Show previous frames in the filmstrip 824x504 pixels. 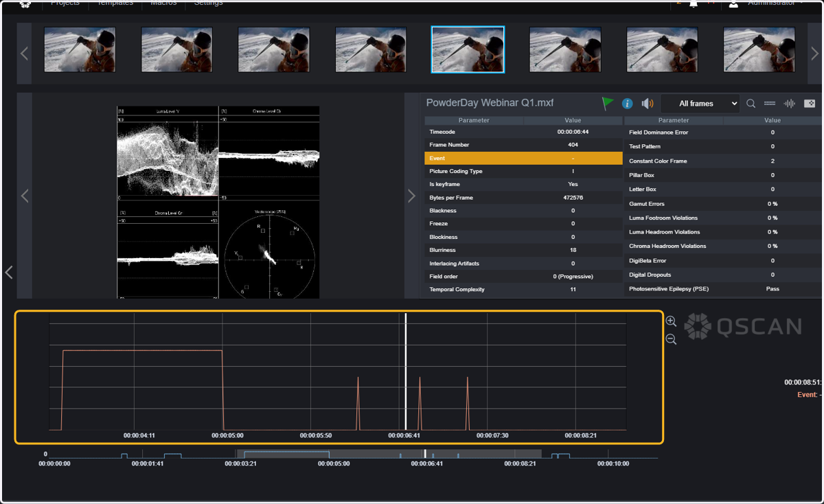point(24,54)
